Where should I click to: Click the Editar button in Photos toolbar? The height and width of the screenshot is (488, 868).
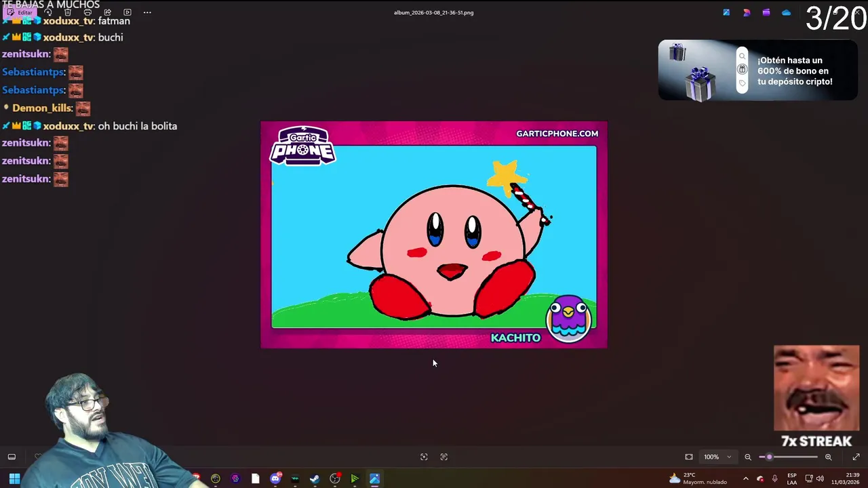tap(19, 12)
